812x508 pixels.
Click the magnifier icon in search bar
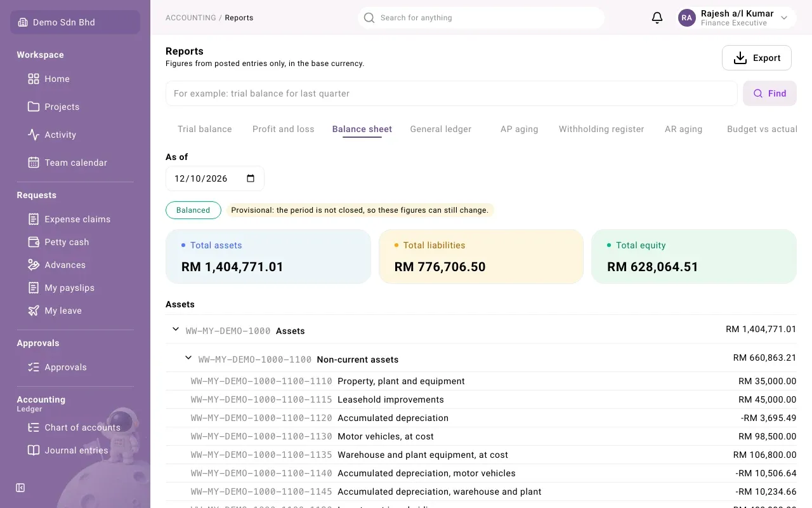click(x=369, y=18)
